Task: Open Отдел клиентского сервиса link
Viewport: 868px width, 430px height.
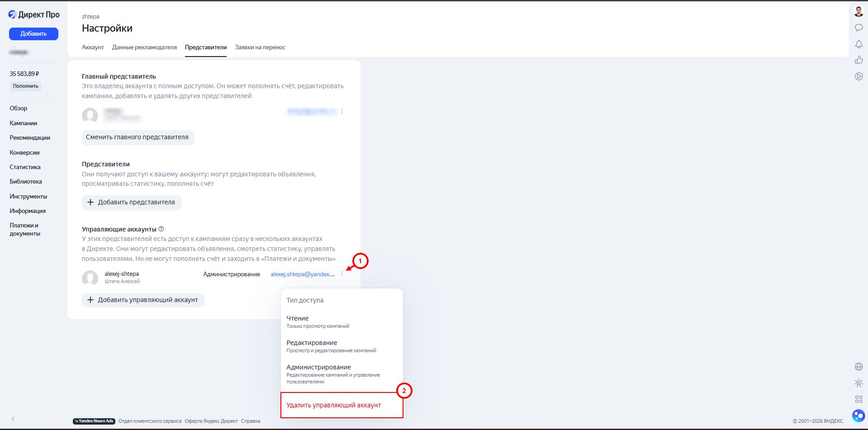Action: coord(150,421)
